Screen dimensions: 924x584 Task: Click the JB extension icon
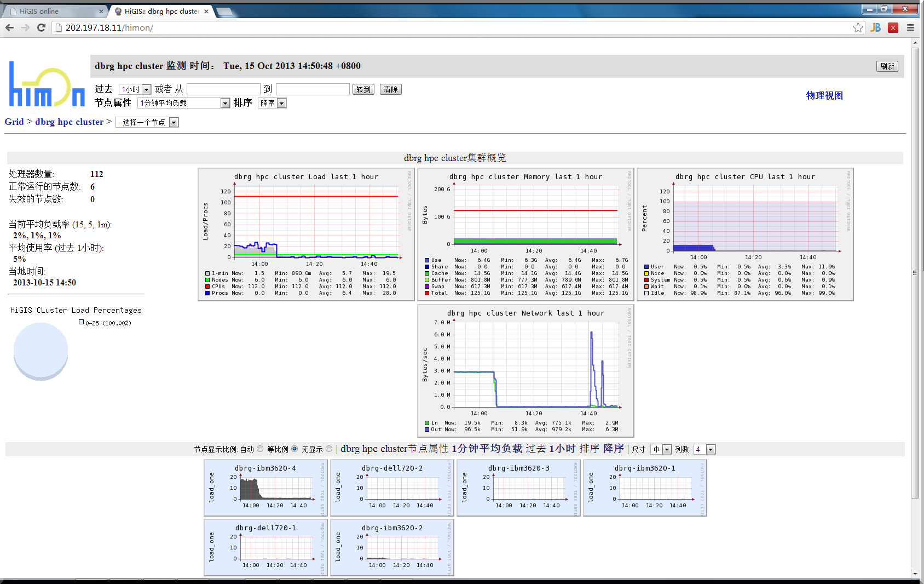coord(876,27)
